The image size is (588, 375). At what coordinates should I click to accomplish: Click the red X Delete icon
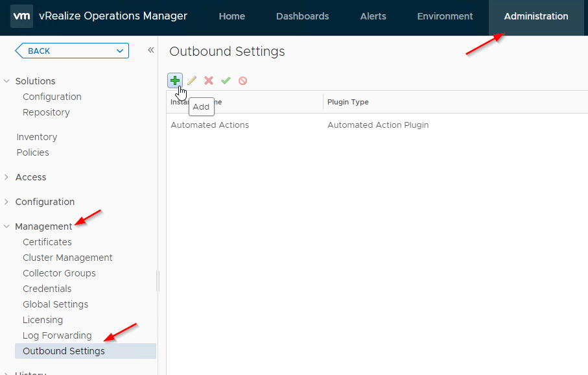pyautogui.click(x=209, y=80)
